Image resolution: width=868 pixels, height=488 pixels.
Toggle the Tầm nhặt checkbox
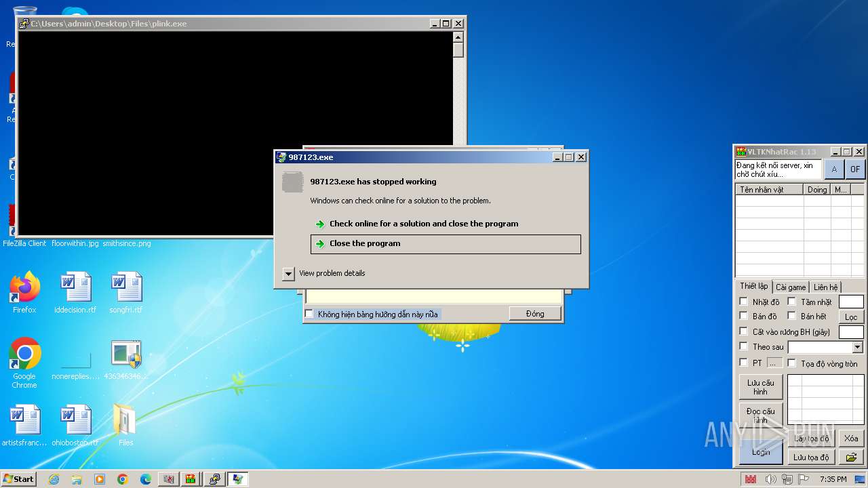(x=791, y=302)
